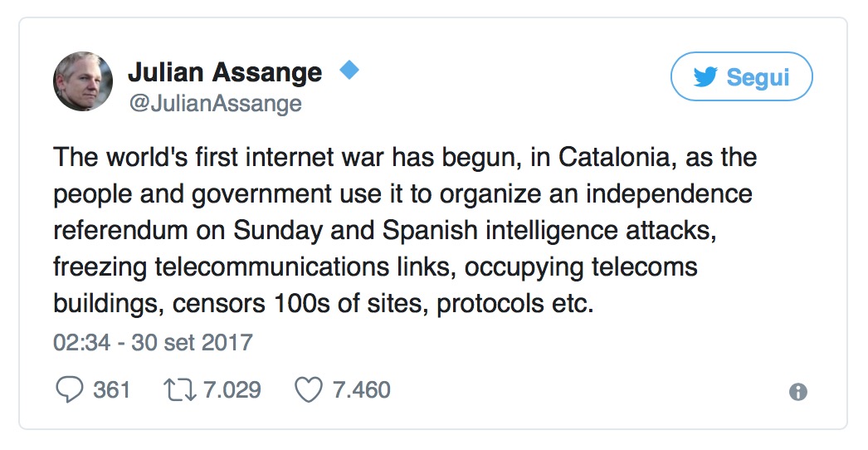Viewport: 868px width, 450px height.
Task: Visit the @JulianAssange handle link
Action: click(214, 104)
